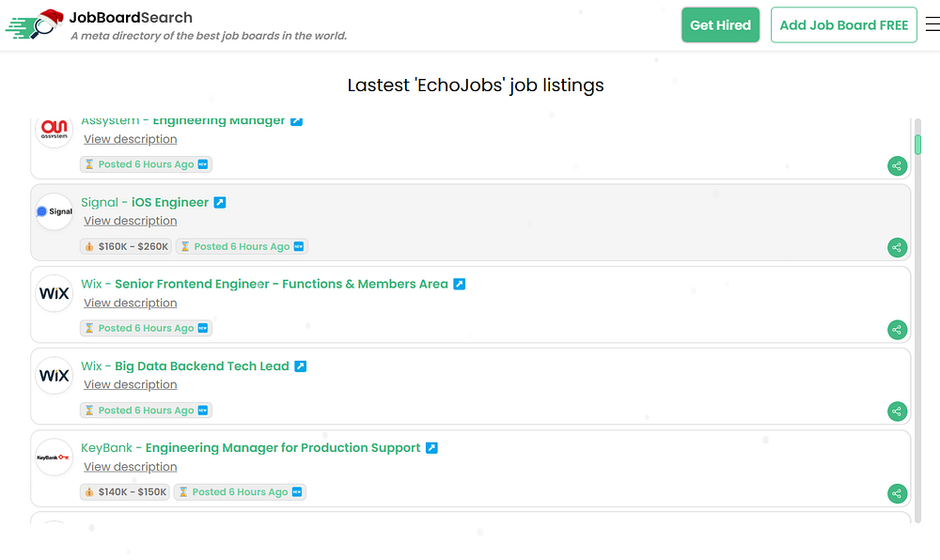Open external link icon for Wix Senior Frontend Engineer
940x560 pixels.
(x=460, y=284)
